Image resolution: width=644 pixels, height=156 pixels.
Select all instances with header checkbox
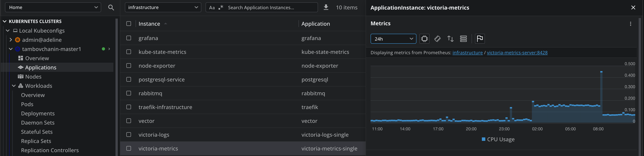(129, 24)
